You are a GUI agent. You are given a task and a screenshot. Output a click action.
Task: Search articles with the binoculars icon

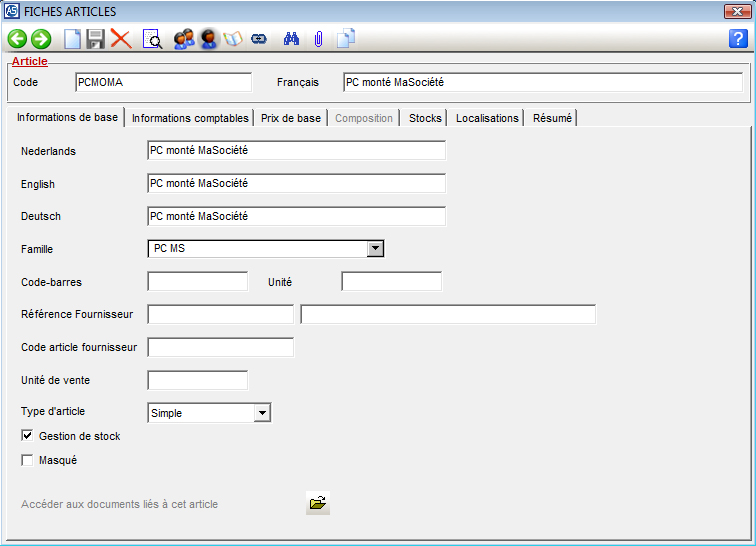(293, 39)
